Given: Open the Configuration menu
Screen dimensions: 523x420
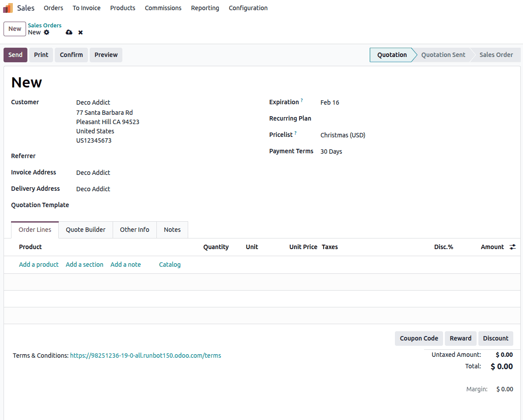Looking at the screenshot, I should (248, 8).
